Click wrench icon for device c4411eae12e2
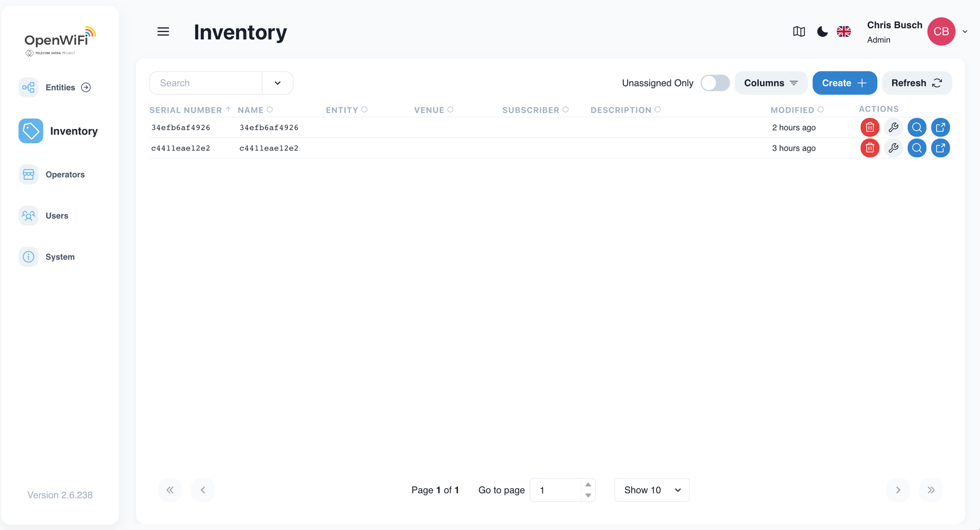980x530 pixels. (893, 148)
